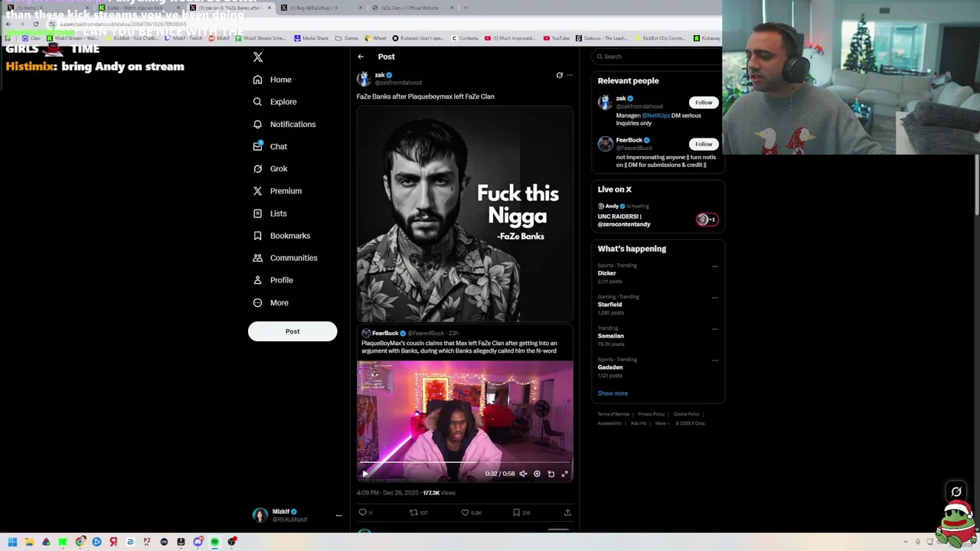Click the reply icon under the post

(x=362, y=513)
